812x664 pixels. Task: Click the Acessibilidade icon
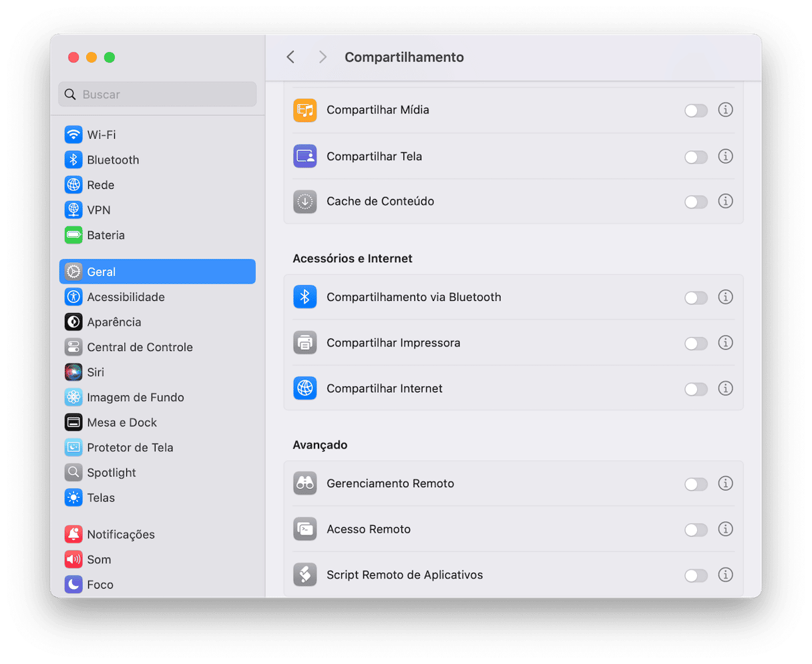(x=73, y=297)
